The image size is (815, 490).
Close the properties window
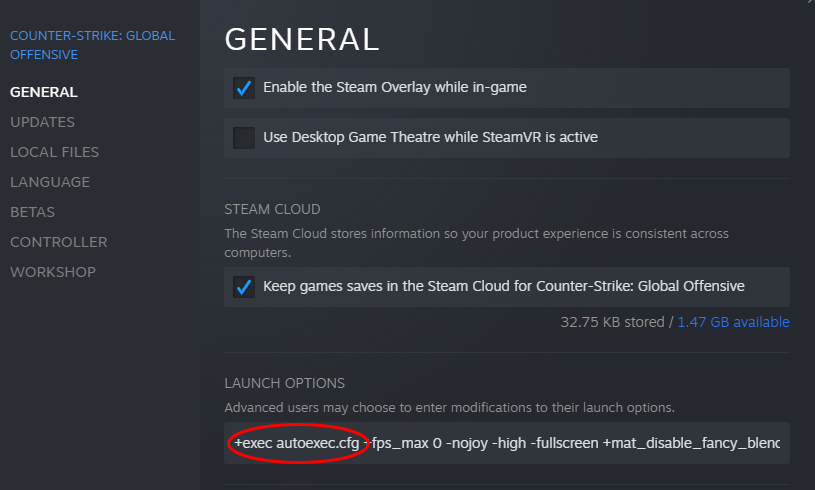tap(809, 3)
